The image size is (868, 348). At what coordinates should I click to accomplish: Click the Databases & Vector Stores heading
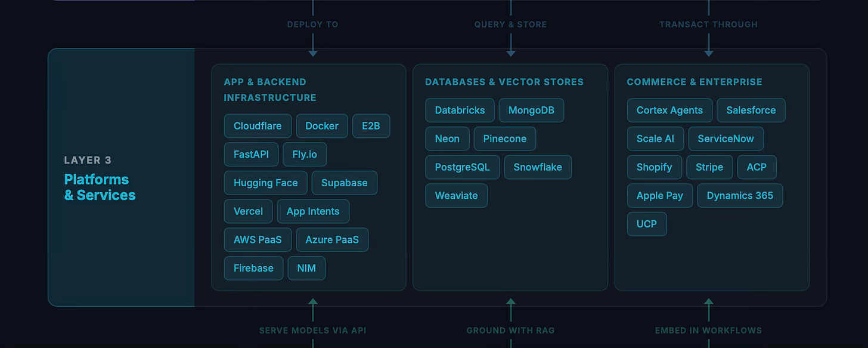click(x=504, y=82)
